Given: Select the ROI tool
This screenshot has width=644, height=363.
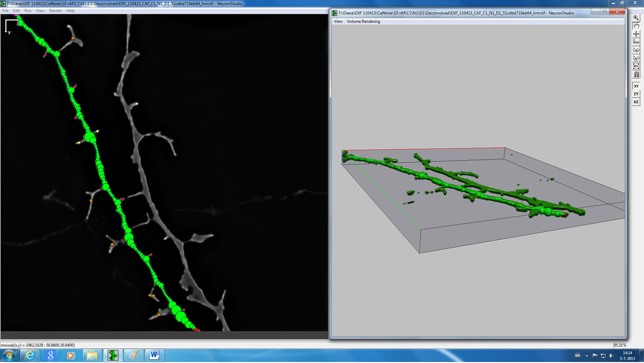Looking at the screenshot, I should [x=636, y=66].
